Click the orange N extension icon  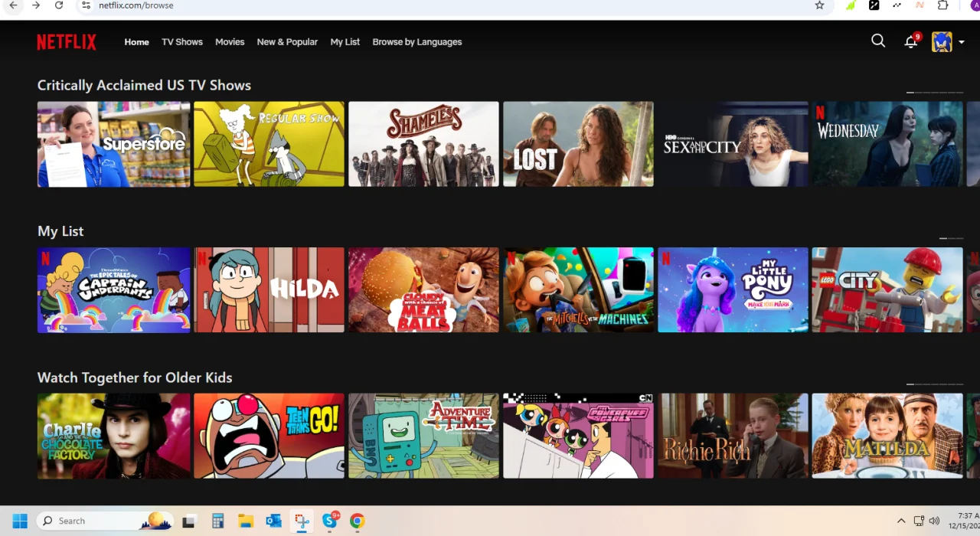pyautogui.click(x=920, y=5)
